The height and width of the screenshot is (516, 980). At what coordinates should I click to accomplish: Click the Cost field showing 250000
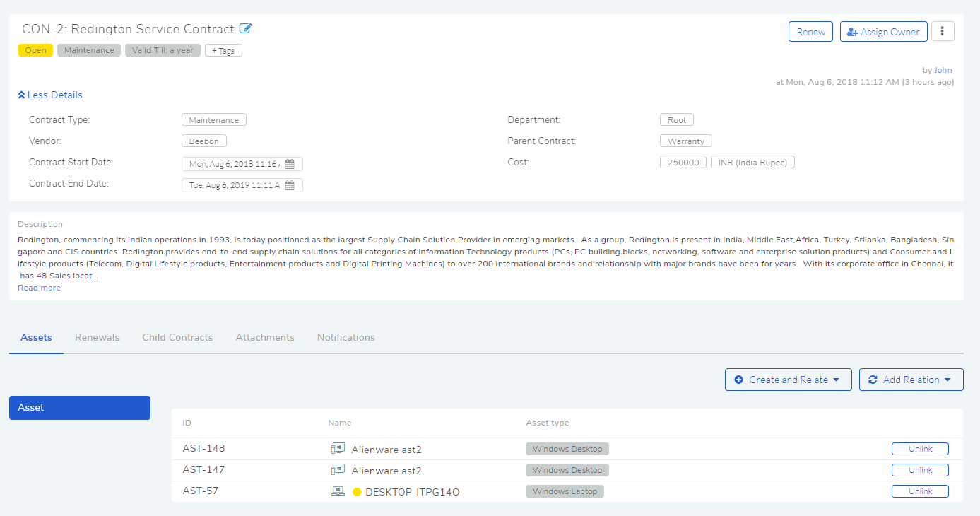[683, 163]
